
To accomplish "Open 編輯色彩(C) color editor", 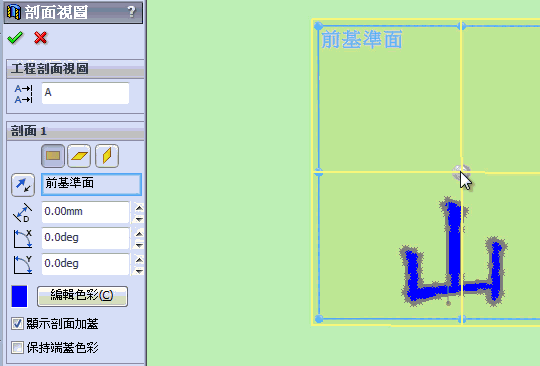I will (x=82, y=296).
